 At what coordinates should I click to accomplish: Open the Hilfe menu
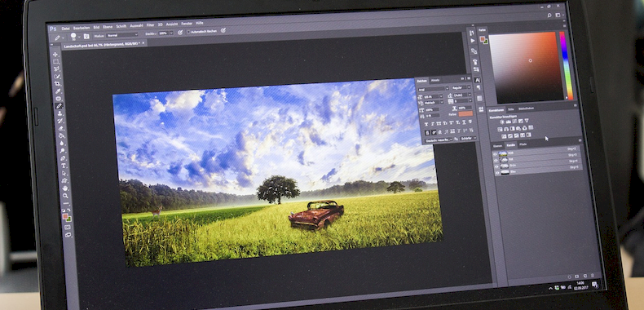pyautogui.click(x=199, y=23)
